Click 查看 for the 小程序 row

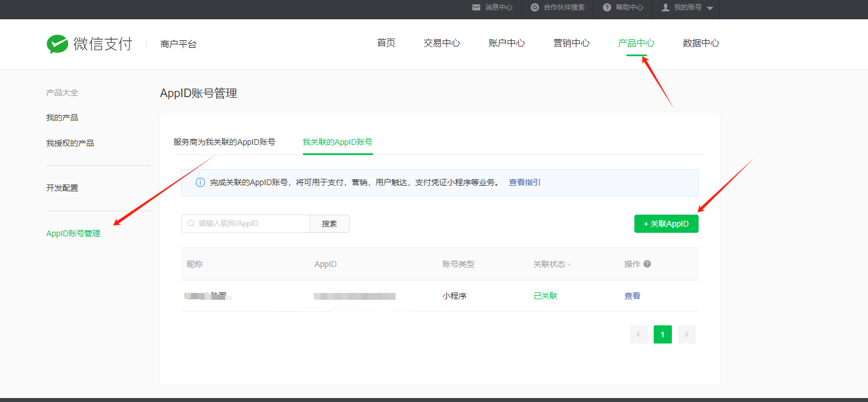tap(632, 296)
